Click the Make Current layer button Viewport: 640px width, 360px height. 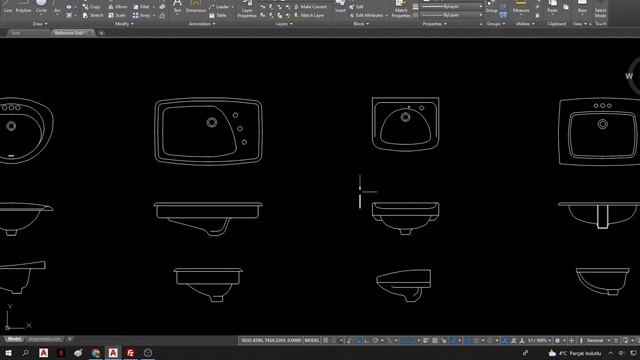point(309,7)
